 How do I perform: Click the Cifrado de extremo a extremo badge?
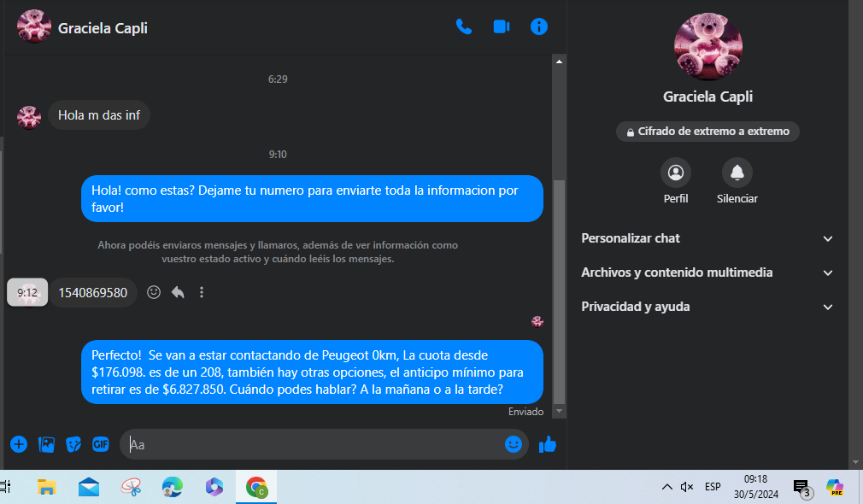(x=707, y=132)
